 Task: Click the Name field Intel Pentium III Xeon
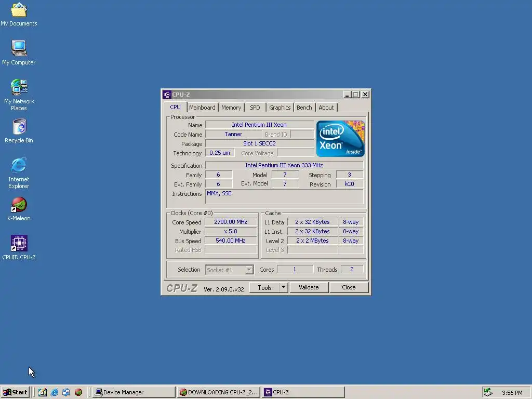coord(260,125)
